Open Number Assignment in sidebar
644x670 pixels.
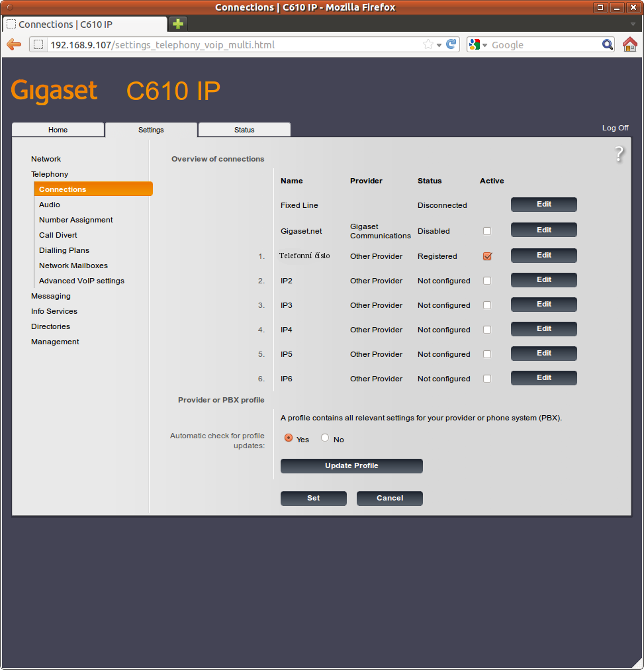(x=75, y=220)
